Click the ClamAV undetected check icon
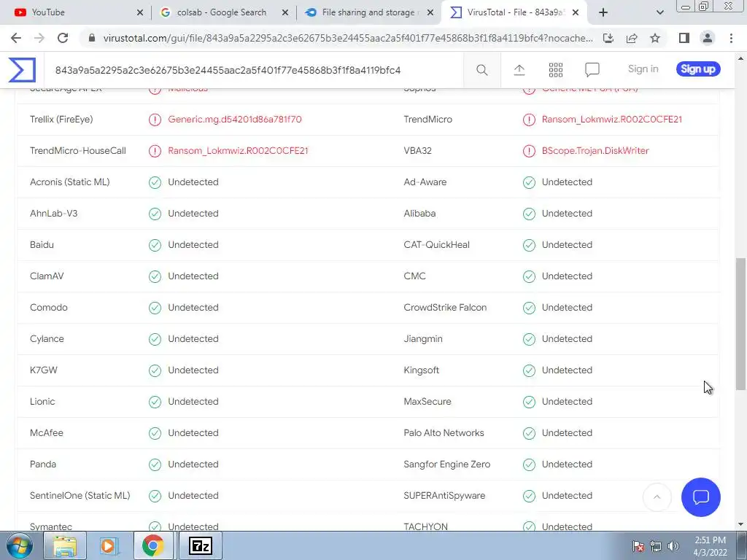The image size is (747, 560). tap(155, 276)
